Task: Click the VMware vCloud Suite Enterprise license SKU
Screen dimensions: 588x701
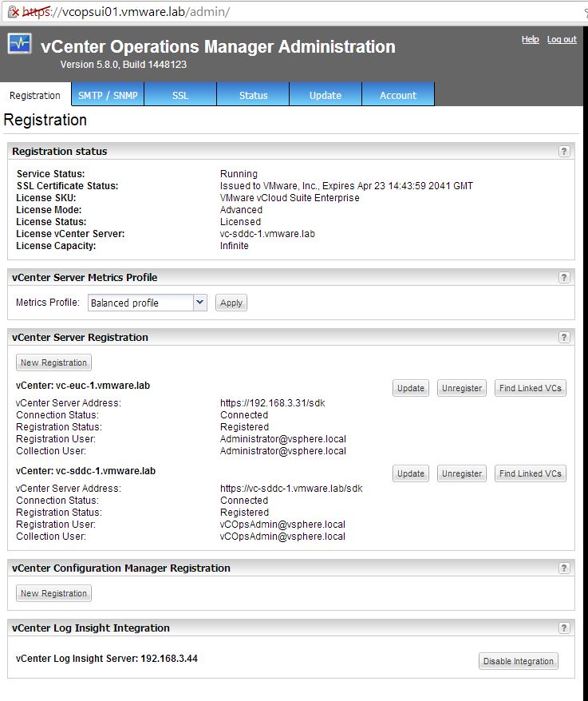Action: [290, 197]
